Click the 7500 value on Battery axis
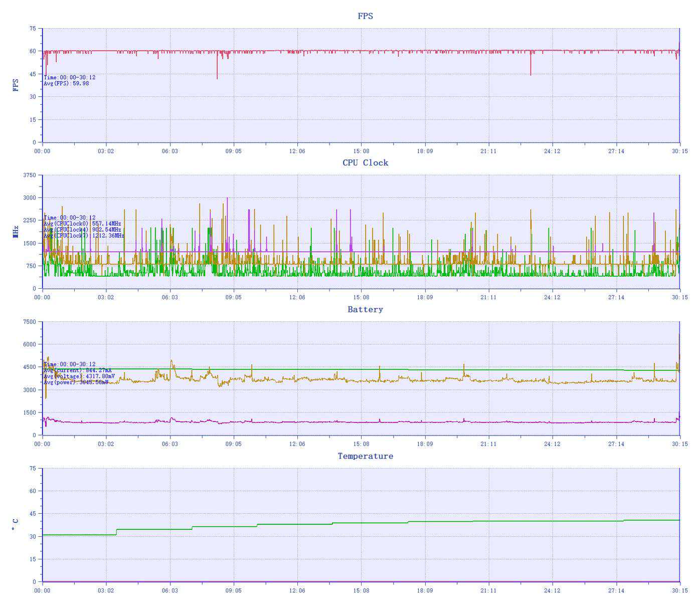The image size is (700, 605). (x=30, y=322)
